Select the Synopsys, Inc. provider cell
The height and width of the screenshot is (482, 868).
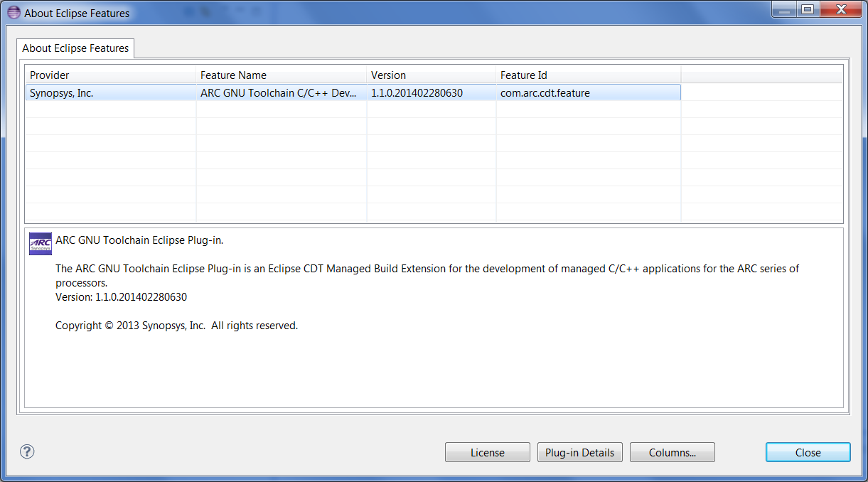pyautogui.click(x=111, y=92)
